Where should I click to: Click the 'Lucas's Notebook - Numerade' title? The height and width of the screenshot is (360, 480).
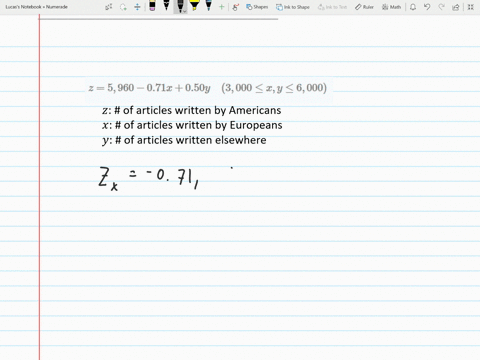(36, 7)
